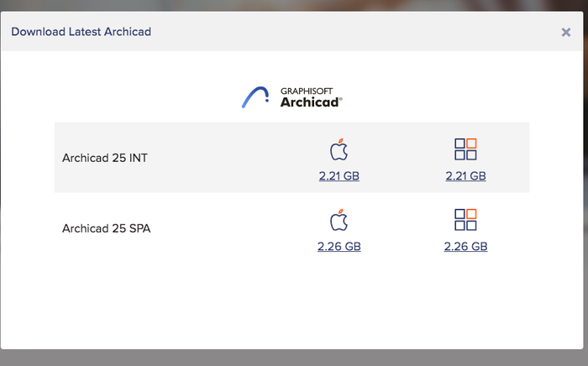Viewport: 588px width, 366px height.
Task: Click the GRAPHISOFT wordmark text
Action: coord(307,91)
